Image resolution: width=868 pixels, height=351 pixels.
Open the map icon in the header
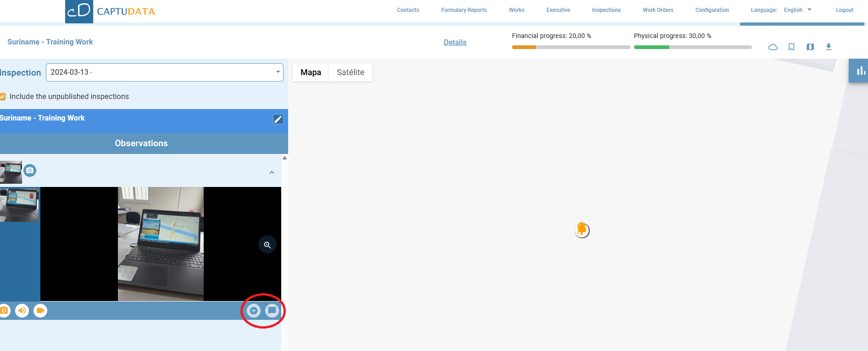pyautogui.click(x=810, y=47)
